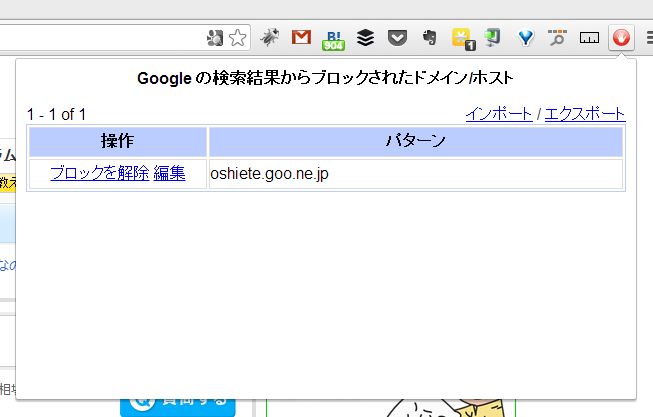Click the bug extension icon
Screen dimensions: 653x417
270,37
